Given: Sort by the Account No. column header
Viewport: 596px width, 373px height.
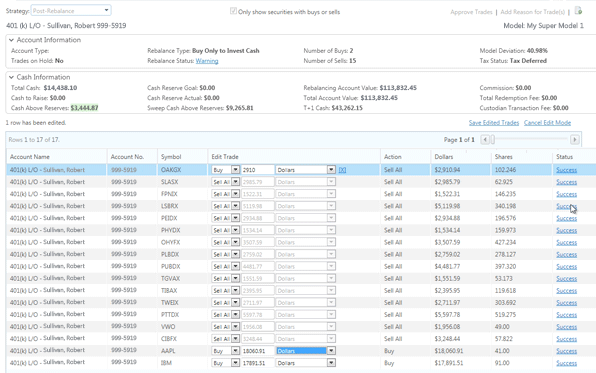Looking at the screenshot, I should tap(132, 157).
